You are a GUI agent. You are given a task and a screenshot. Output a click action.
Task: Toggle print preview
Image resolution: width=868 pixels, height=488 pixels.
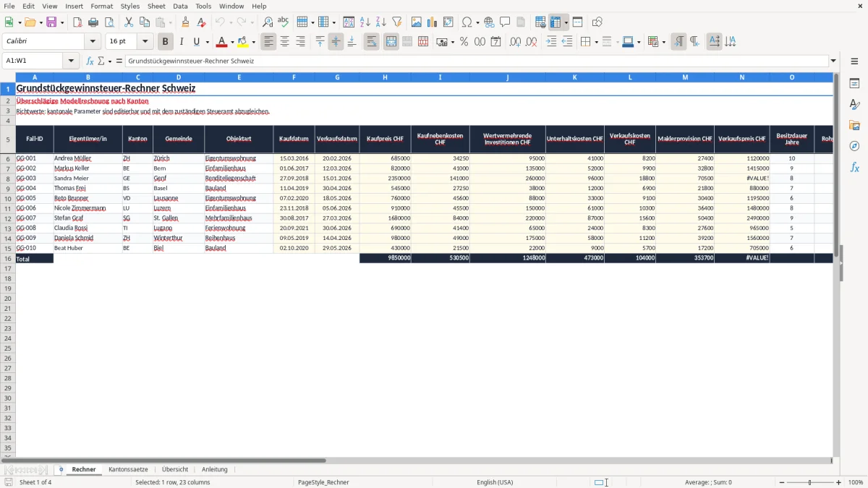[x=109, y=22]
